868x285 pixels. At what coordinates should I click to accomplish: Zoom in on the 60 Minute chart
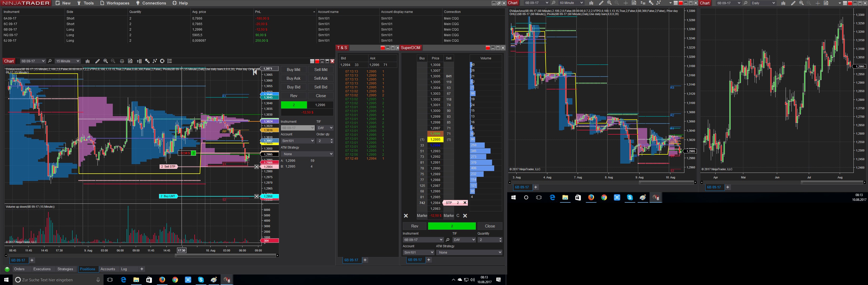point(609,3)
